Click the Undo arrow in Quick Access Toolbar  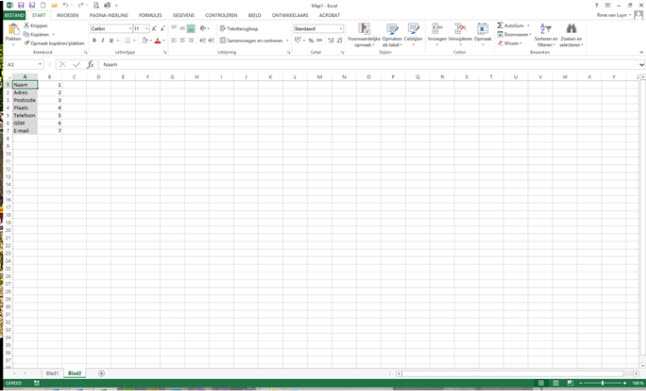click(x=65, y=5)
